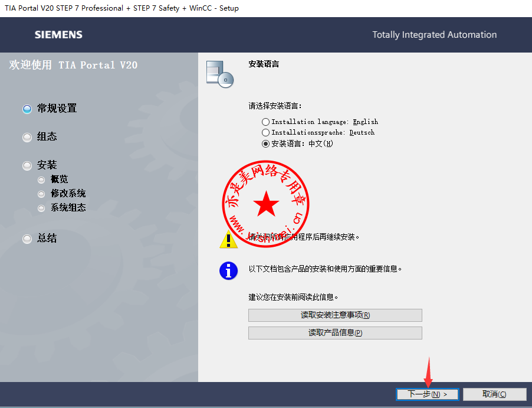Click the 建议您在安装前阅读此信息 text
The height and width of the screenshot is (408, 532).
(294, 297)
